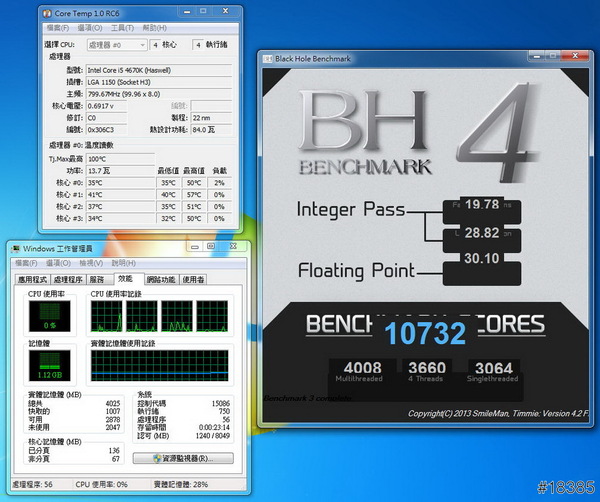The image size is (600, 502).
Task: Minimize the Core Temp window
Action: [187, 11]
